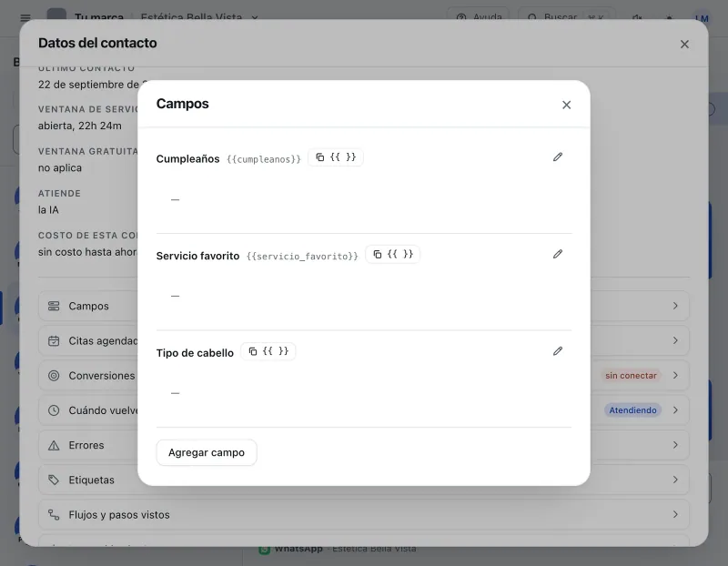The image size is (728, 566).
Task: Close the Campos dialog
Action: pos(566,105)
